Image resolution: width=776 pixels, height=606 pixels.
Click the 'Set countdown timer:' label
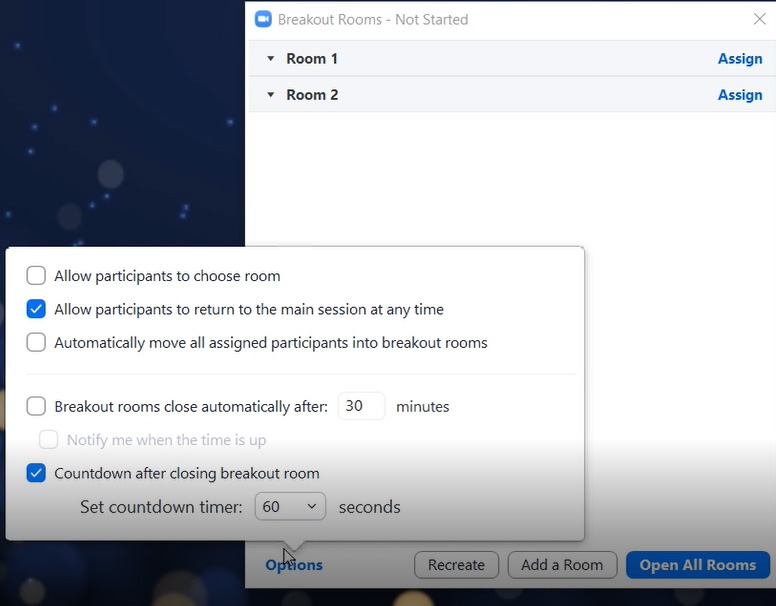[x=161, y=506]
